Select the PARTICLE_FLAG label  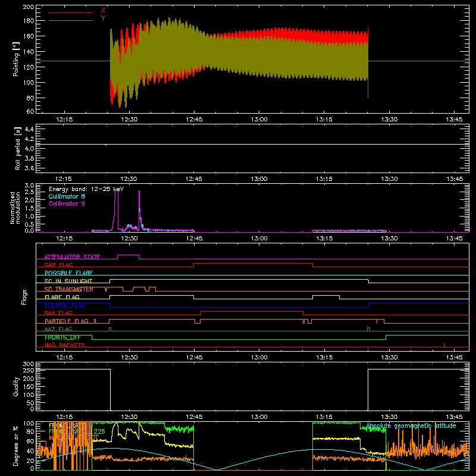(67, 321)
